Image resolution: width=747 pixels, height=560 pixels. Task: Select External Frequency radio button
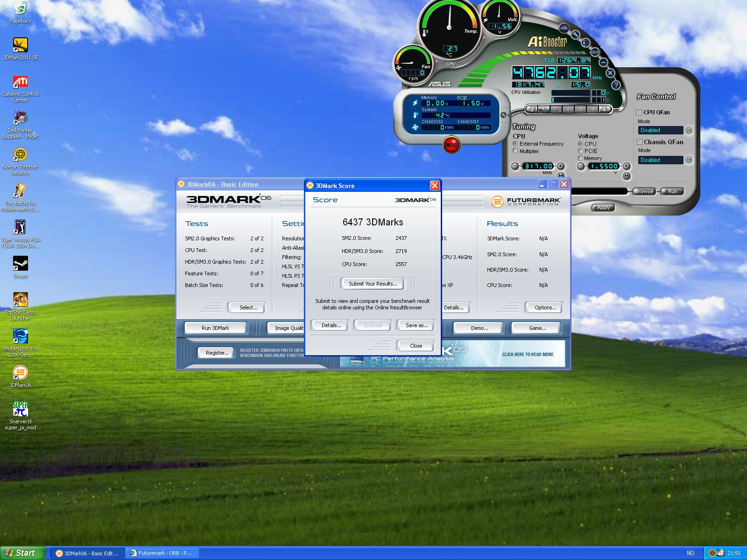click(515, 144)
